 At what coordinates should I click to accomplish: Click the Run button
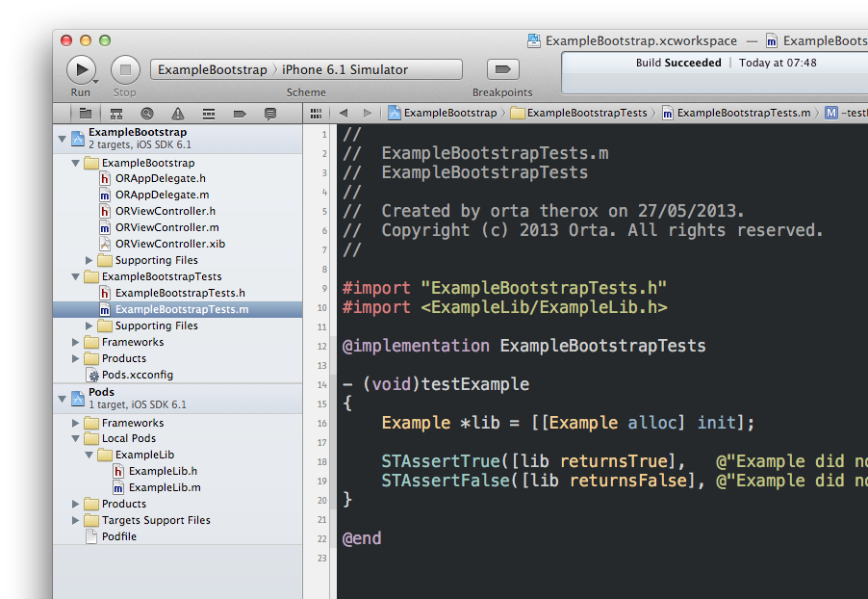(x=81, y=69)
